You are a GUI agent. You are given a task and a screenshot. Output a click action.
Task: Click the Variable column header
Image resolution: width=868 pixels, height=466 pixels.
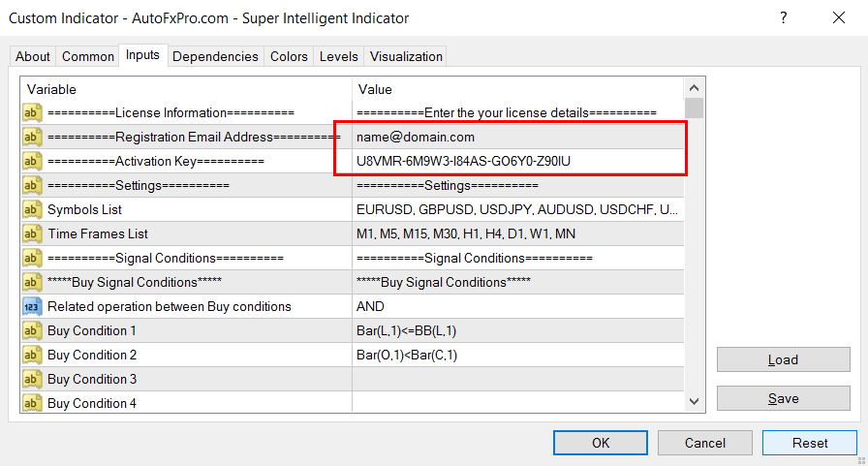coord(186,89)
